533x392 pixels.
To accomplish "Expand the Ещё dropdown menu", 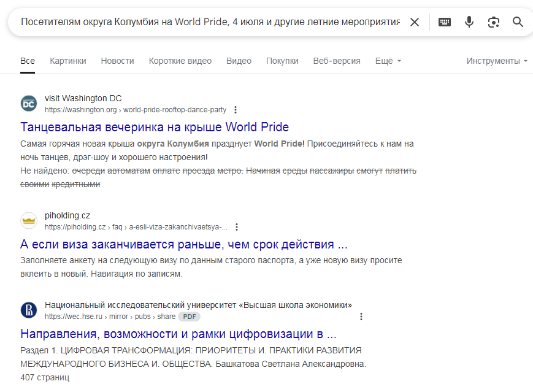I will [388, 61].
